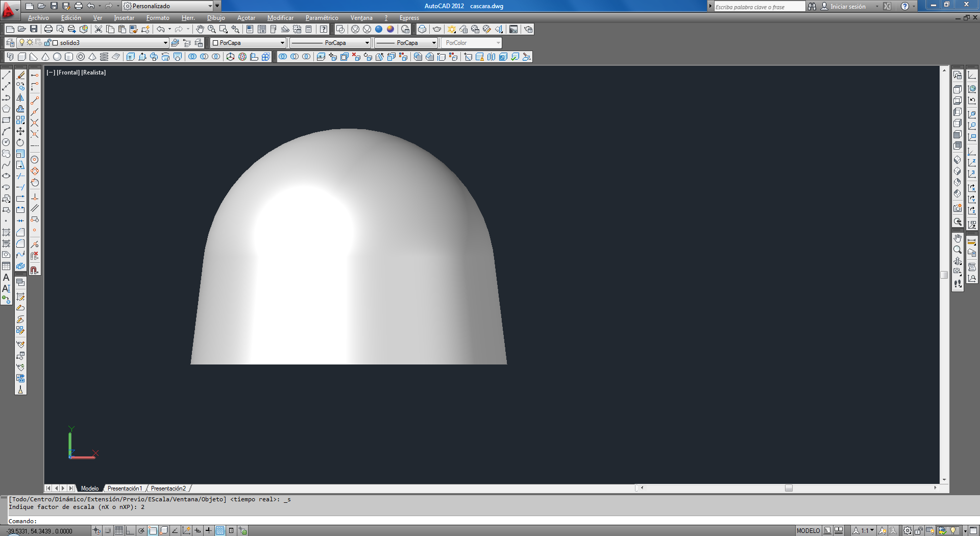This screenshot has width=980, height=536.
Task: Select the Cone solid modeling tool
Action: tap(45, 57)
